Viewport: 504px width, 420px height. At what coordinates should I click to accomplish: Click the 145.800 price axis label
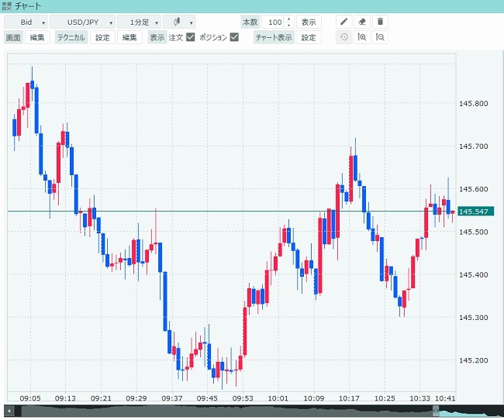pyautogui.click(x=473, y=104)
